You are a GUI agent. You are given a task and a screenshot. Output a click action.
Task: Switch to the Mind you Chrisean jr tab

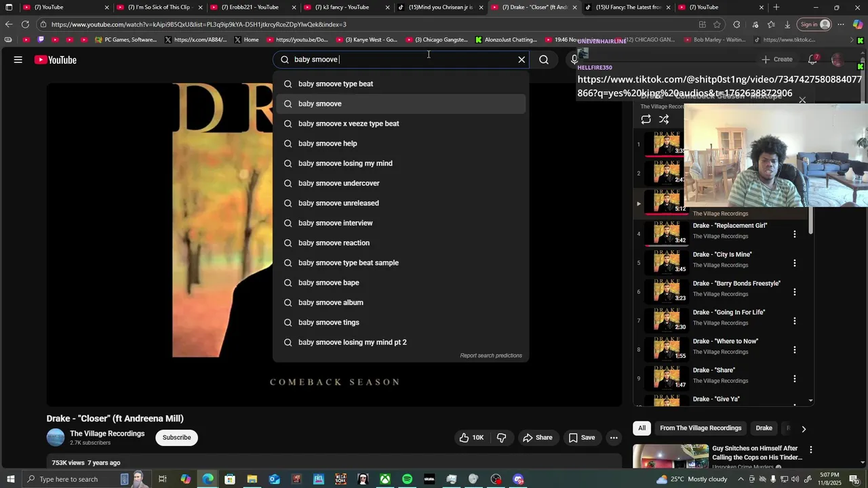point(441,7)
